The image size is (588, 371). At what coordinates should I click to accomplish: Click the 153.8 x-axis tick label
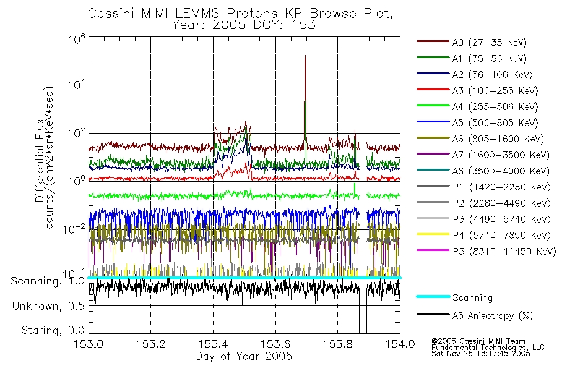337,344
